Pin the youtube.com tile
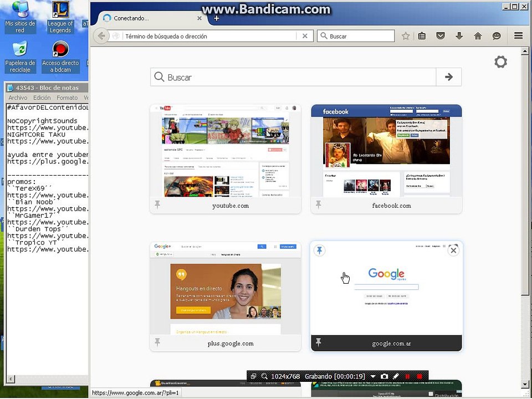This screenshot has width=532, height=399. [x=157, y=204]
